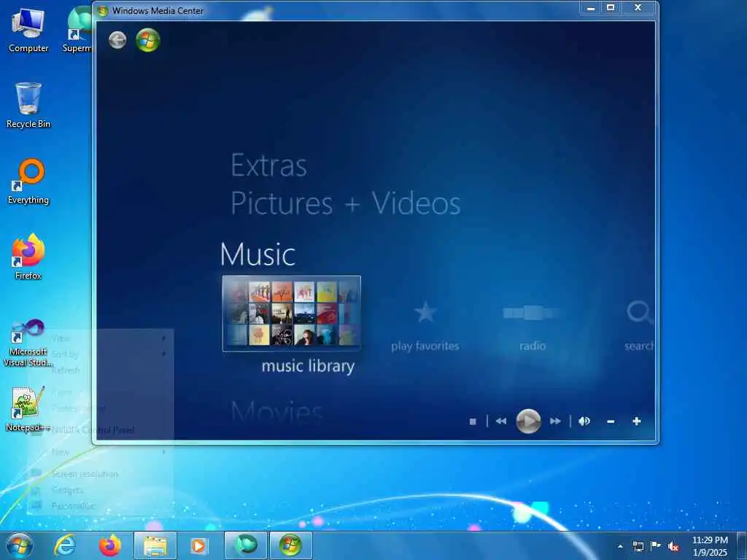Rewind using the transport control
747x560 pixels.
pos(501,421)
